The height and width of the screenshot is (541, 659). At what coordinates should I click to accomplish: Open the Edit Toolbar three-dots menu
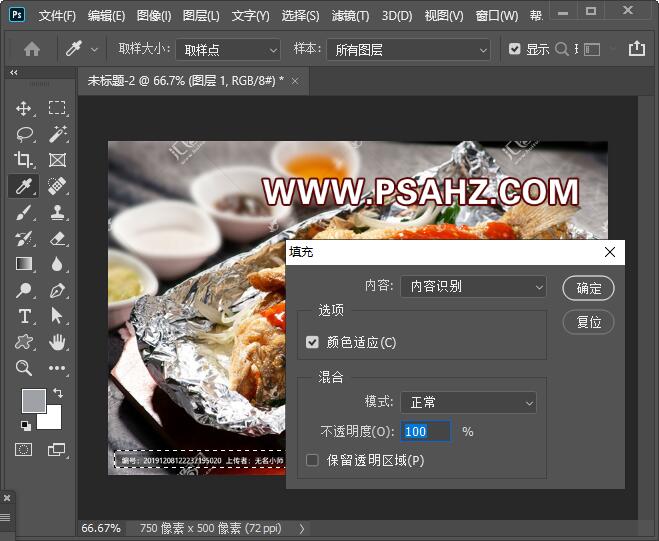point(57,368)
